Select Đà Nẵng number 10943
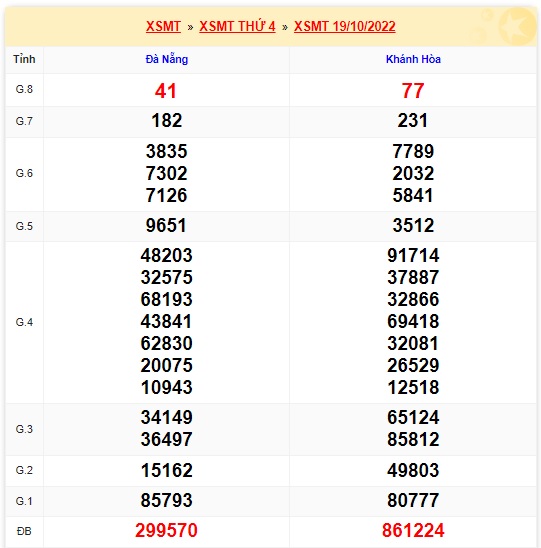The height and width of the screenshot is (548, 541). click(x=167, y=388)
